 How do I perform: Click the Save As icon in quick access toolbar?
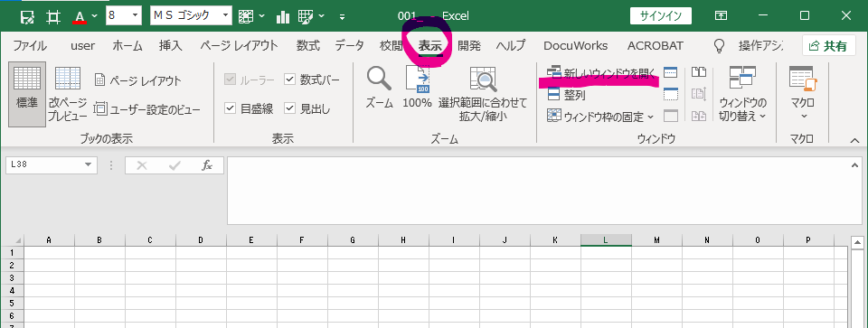click(x=26, y=16)
